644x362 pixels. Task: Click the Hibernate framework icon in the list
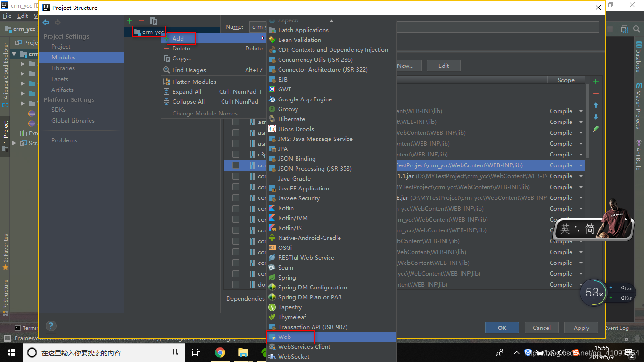point(272,119)
